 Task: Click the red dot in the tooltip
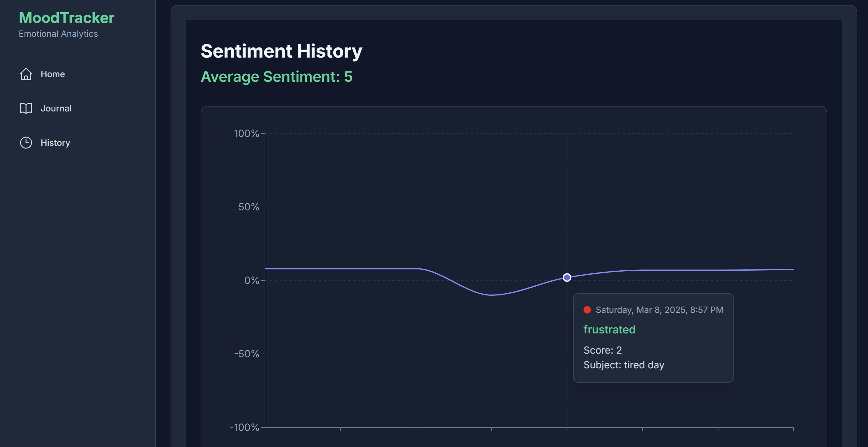pyautogui.click(x=588, y=310)
